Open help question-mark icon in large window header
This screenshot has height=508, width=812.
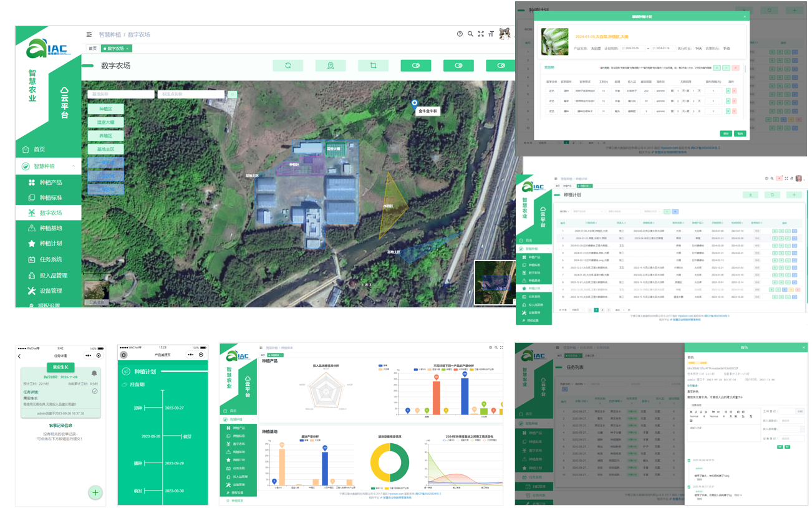460,34
